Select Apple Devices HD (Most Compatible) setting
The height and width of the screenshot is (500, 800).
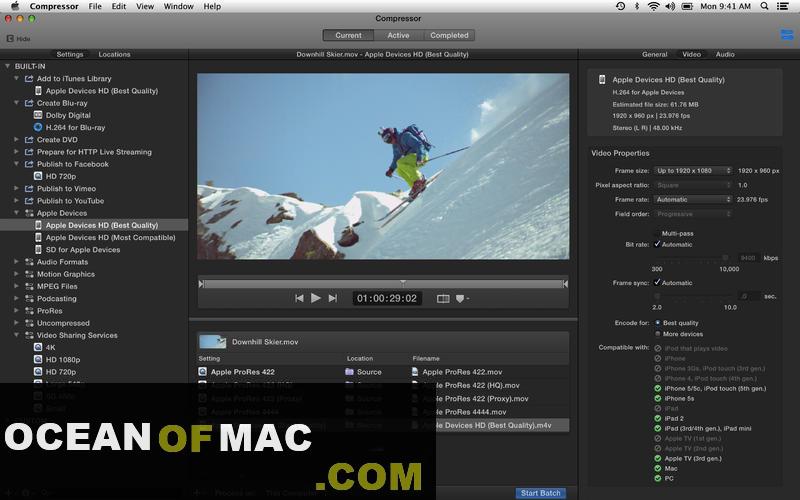[111, 238]
